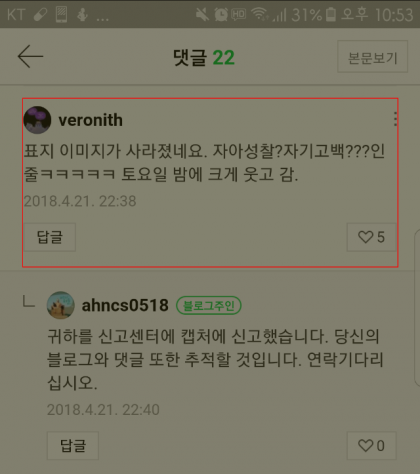Click 답글 under ahncs0518's reply
Viewport: 420px width, 474px height.
pos(73,446)
